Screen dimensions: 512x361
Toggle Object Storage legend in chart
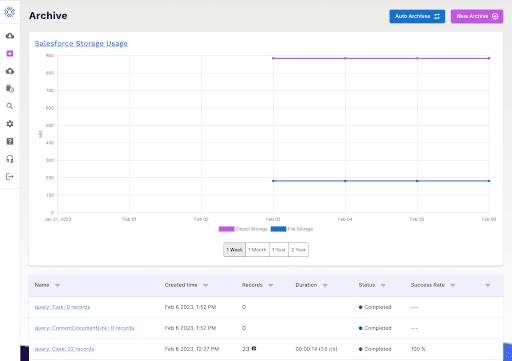[243, 229]
